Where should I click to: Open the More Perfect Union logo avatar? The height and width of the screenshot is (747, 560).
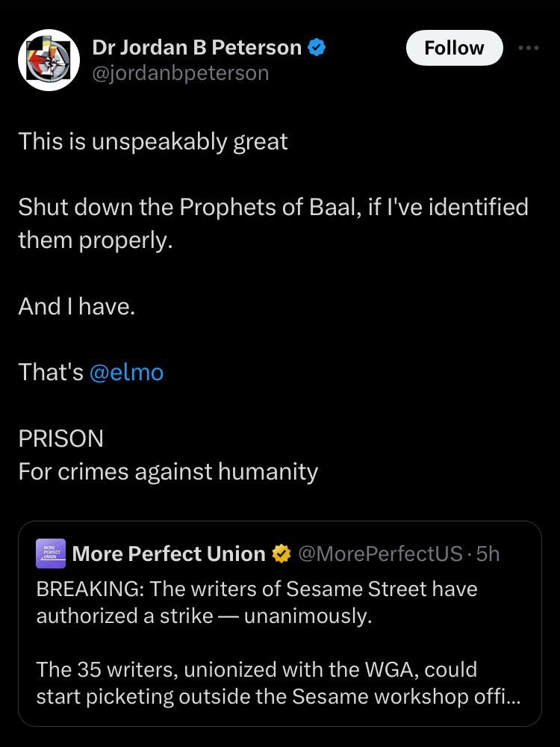51,554
